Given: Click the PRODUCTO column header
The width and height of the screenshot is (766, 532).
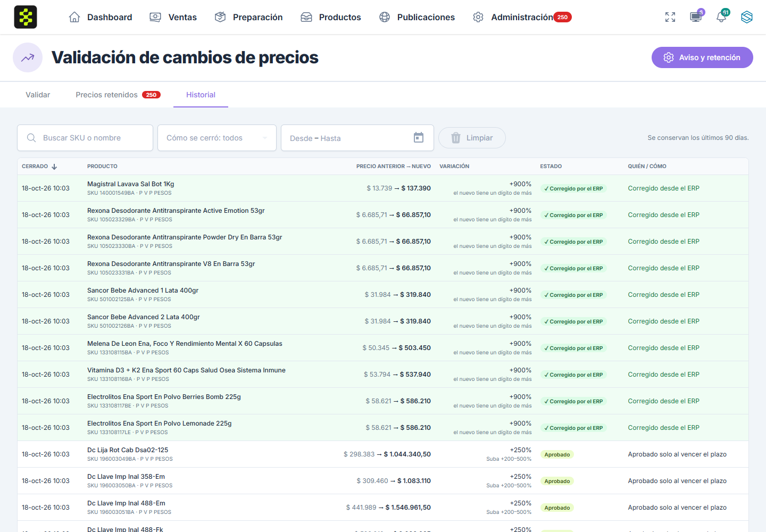Looking at the screenshot, I should (102, 167).
